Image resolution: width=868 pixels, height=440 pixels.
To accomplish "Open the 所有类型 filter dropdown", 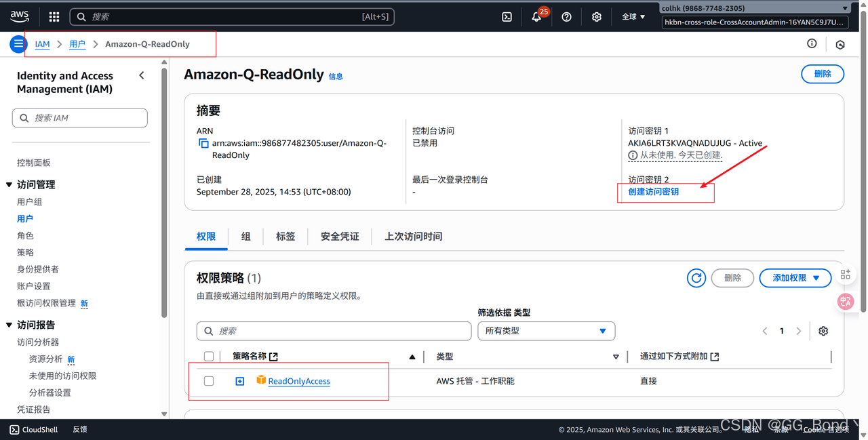I will tap(546, 331).
